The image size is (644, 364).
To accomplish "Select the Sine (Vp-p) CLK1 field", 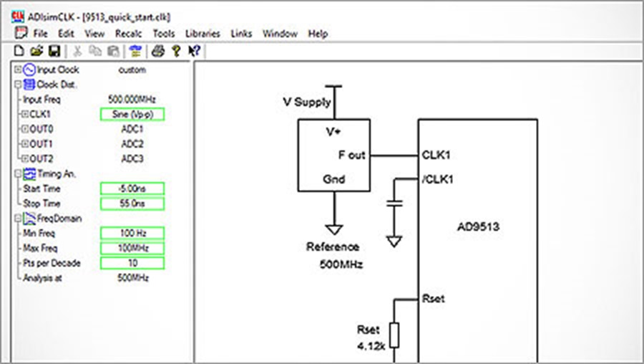I will point(132,115).
